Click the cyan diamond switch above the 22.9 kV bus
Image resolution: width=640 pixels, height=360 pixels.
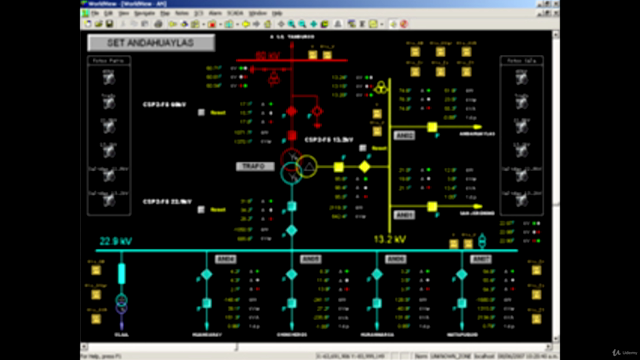[x=291, y=231]
